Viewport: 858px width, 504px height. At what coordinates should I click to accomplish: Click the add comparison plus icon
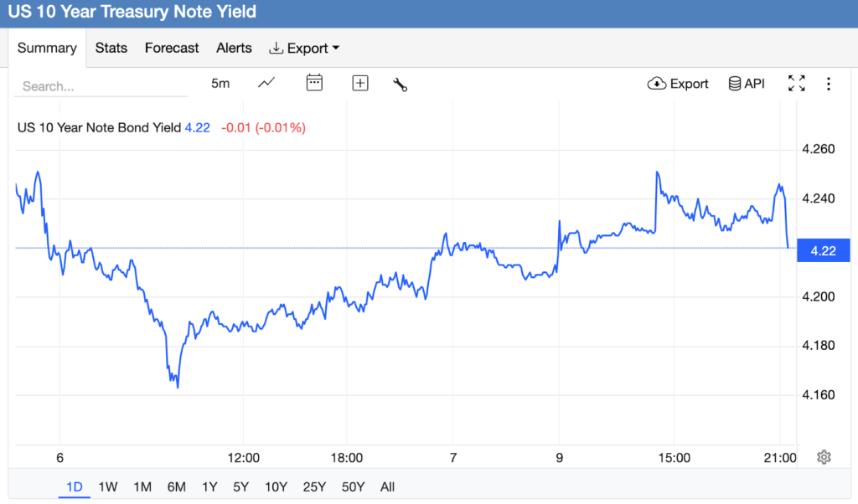coord(360,83)
